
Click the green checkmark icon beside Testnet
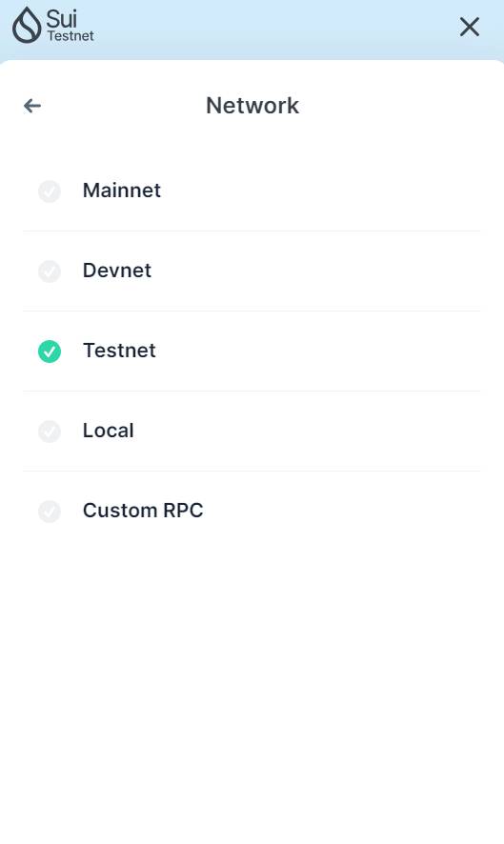pyautogui.click(x=50, y=352)
